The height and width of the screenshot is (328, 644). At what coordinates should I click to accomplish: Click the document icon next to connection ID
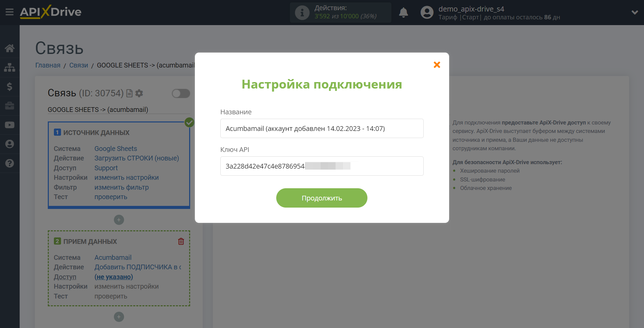pyautogui.click(x=129, y=93)
